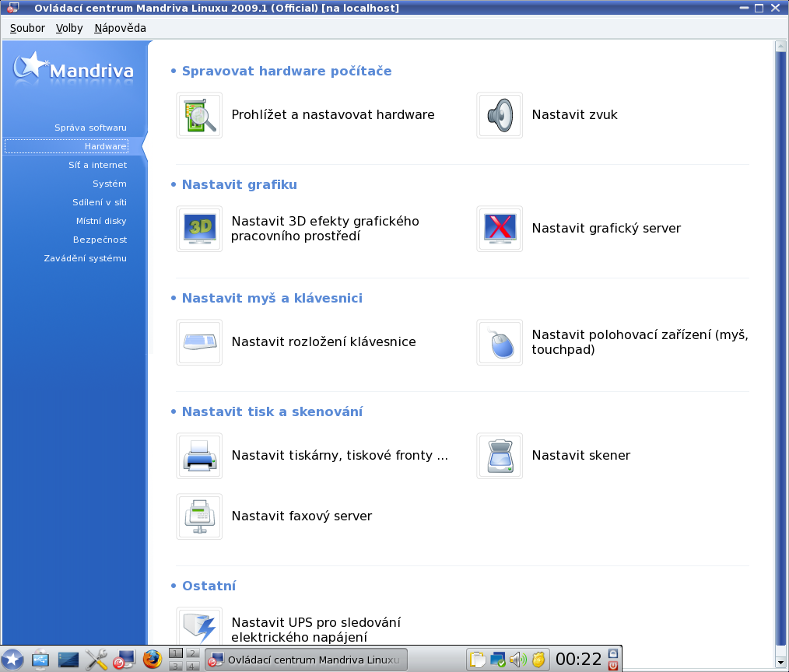Open Nastavit grafický server

tap(606, 229)
